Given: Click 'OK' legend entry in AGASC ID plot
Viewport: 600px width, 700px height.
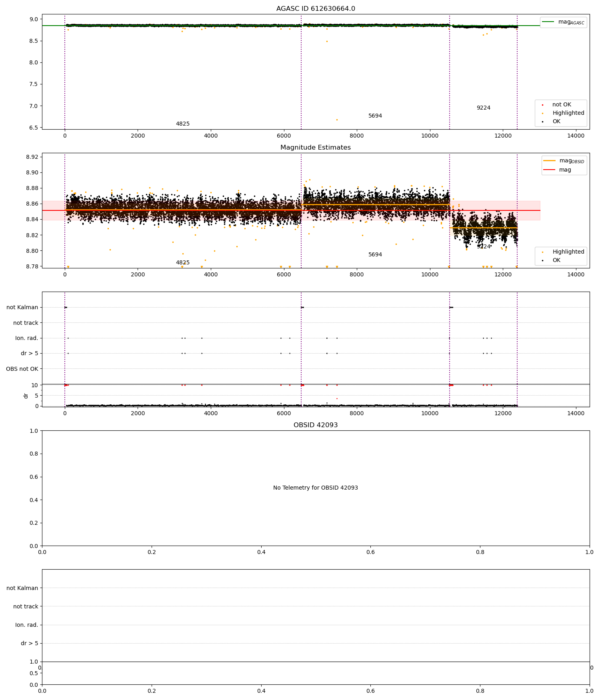Looking at the screenshot, I should point(551,122).
